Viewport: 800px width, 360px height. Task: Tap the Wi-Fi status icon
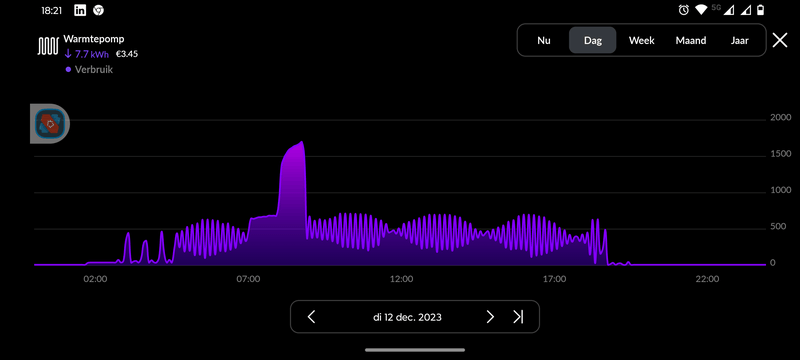[701, 10]
